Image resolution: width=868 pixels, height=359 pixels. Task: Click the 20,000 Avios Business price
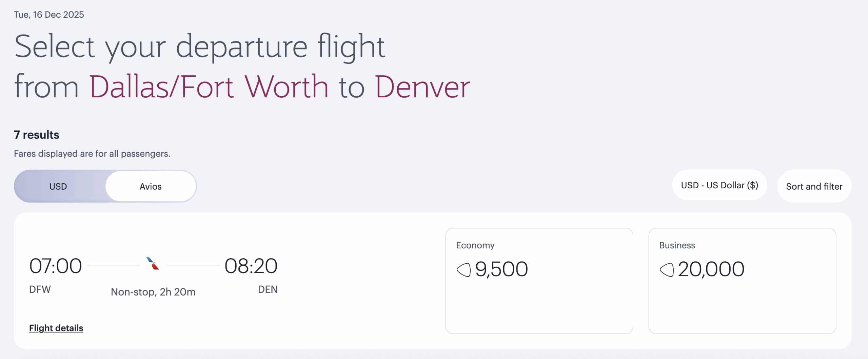pyautogui.click(x=711, y=269)
